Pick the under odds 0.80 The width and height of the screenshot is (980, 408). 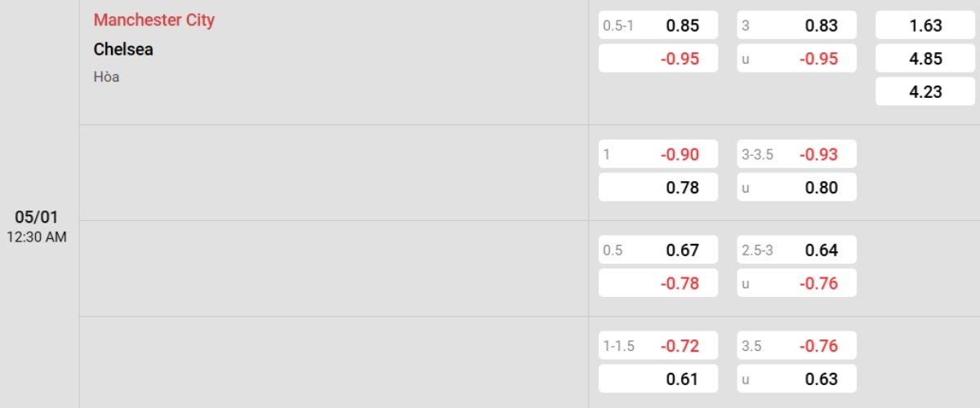tap(797, 188)
